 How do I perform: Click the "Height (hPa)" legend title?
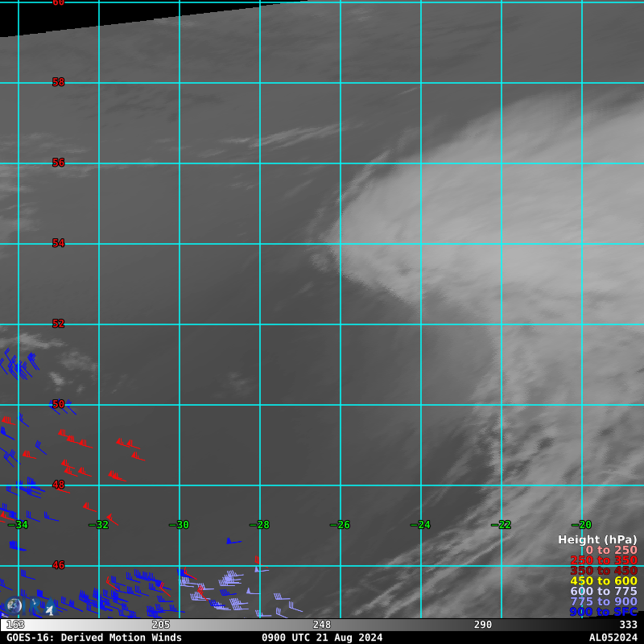pos(597,539)
